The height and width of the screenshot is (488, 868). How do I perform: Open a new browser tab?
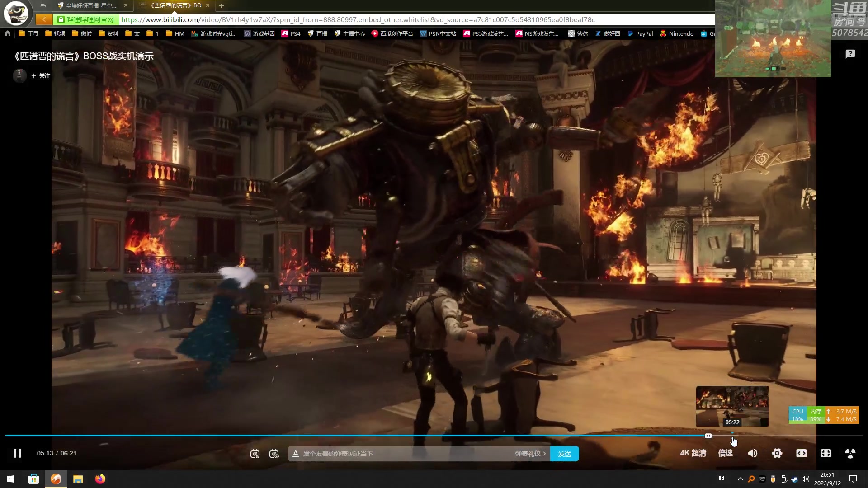click(222, 6)
